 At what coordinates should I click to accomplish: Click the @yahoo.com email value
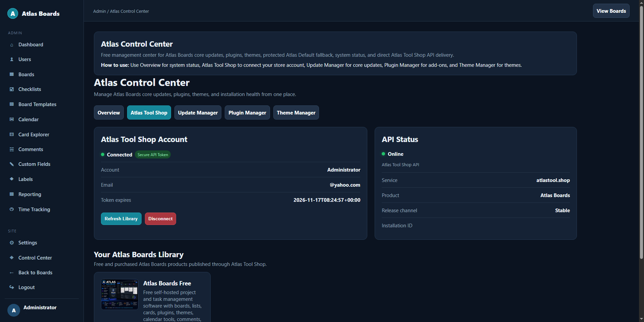[345, 185]
